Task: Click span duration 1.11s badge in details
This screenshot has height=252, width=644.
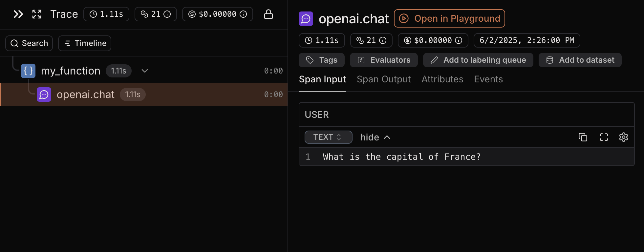Action: 322,40
